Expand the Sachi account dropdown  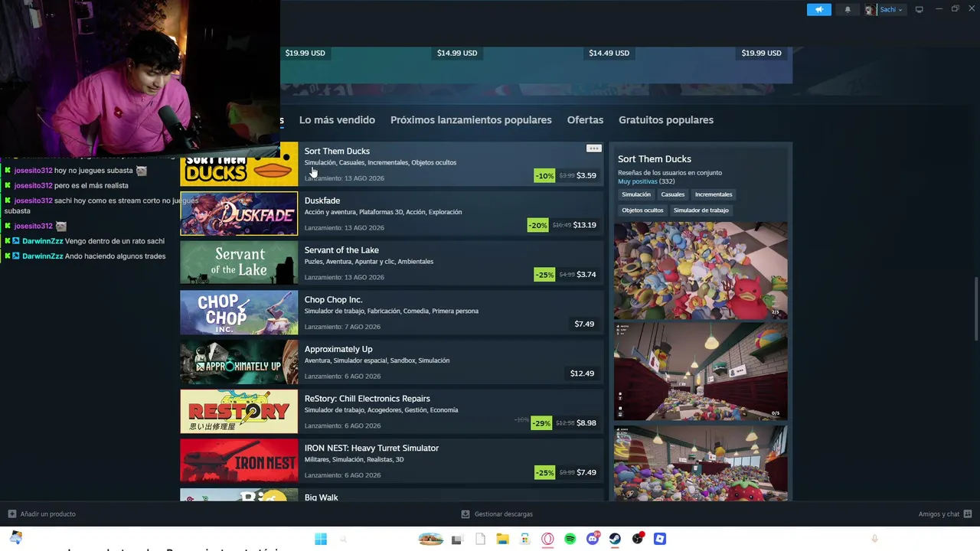tap(890, 10)
